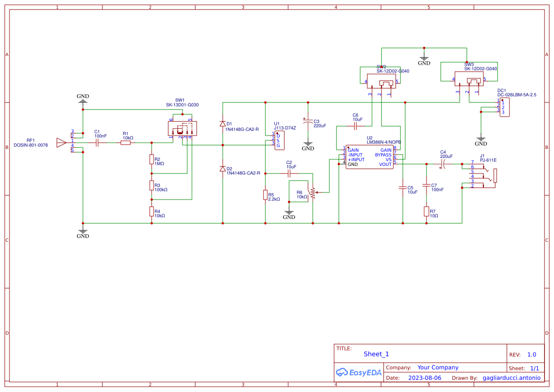Select the date 2023-08-06
Image resolution: width=554 pixels, height=392 pixels.
pos(425,378)
